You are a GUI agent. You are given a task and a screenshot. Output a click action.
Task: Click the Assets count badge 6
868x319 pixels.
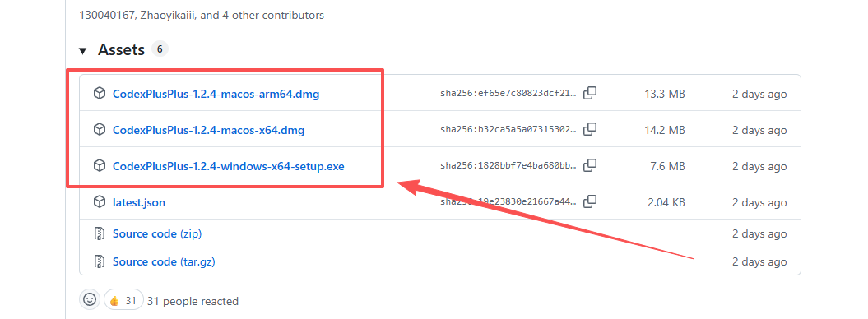[160, 49]
